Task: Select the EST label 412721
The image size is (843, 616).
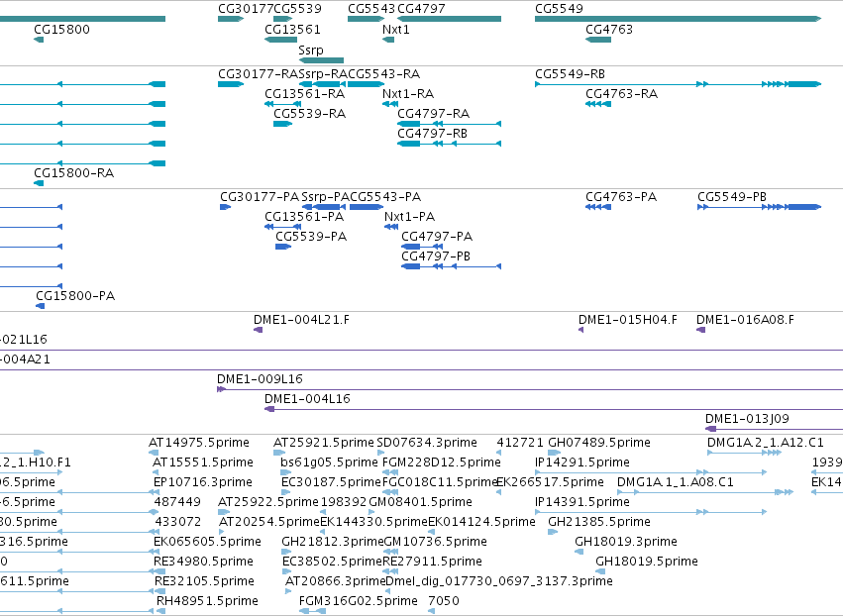Action: tap(520, 443)
